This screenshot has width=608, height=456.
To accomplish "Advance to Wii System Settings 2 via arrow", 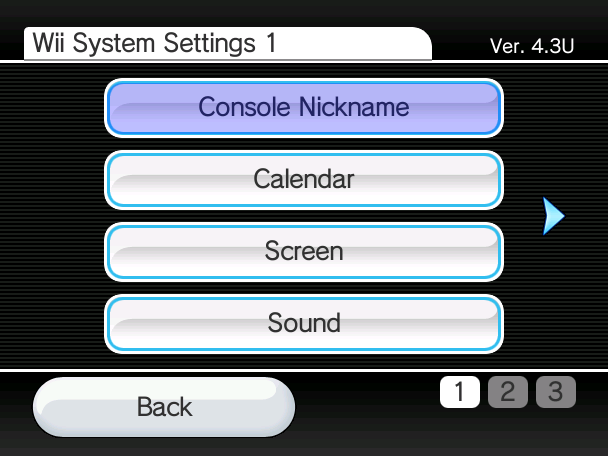I will coord(553,216).
